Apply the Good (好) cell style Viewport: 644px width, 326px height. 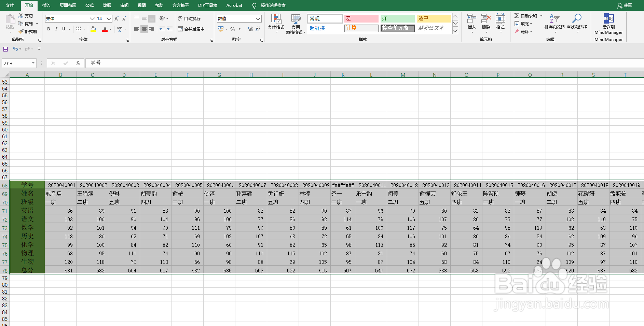pos(397,18)
